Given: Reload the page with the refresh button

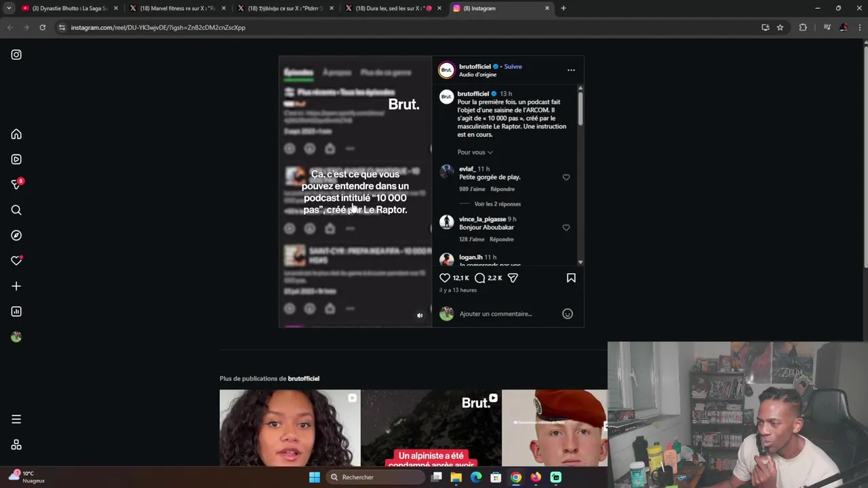Looking at the screenshot, I should pos(42,27).
